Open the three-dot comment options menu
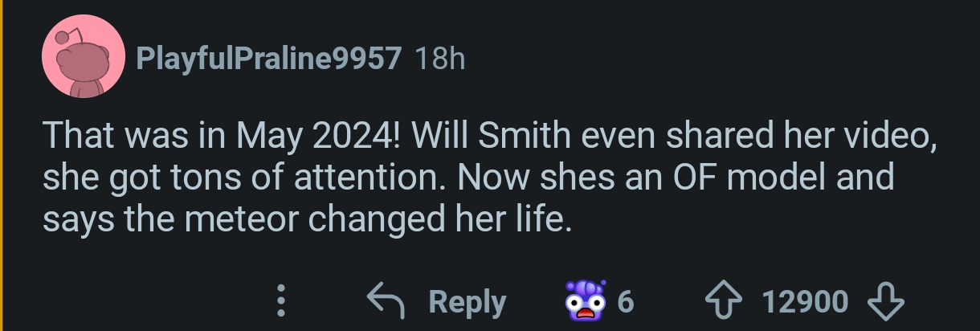 pos(280,301)
